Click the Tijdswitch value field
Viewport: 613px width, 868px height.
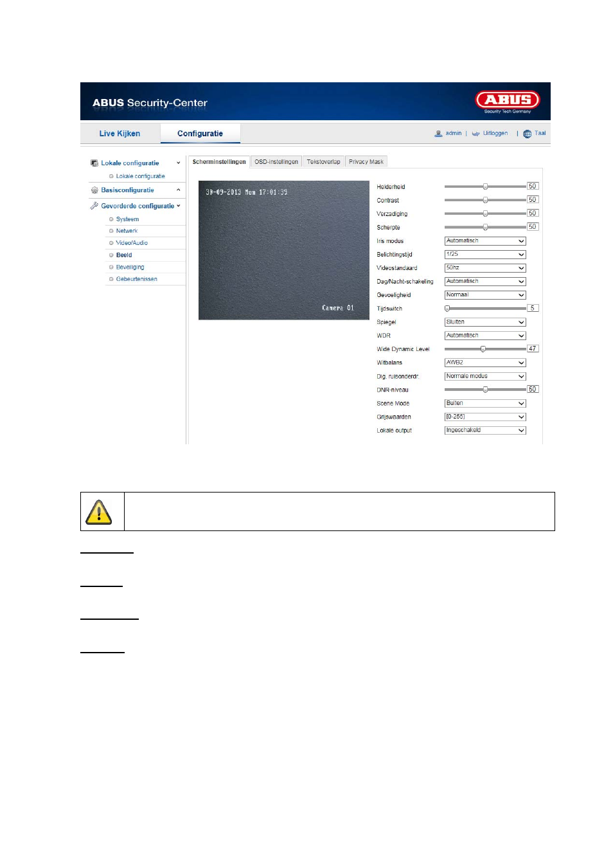[x=533, y=309]
